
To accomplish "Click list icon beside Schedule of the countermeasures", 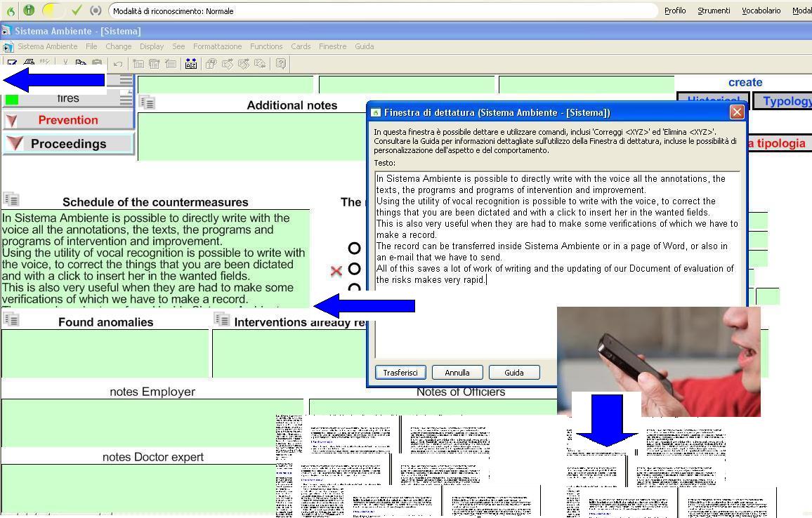I will tap(11, 199).
